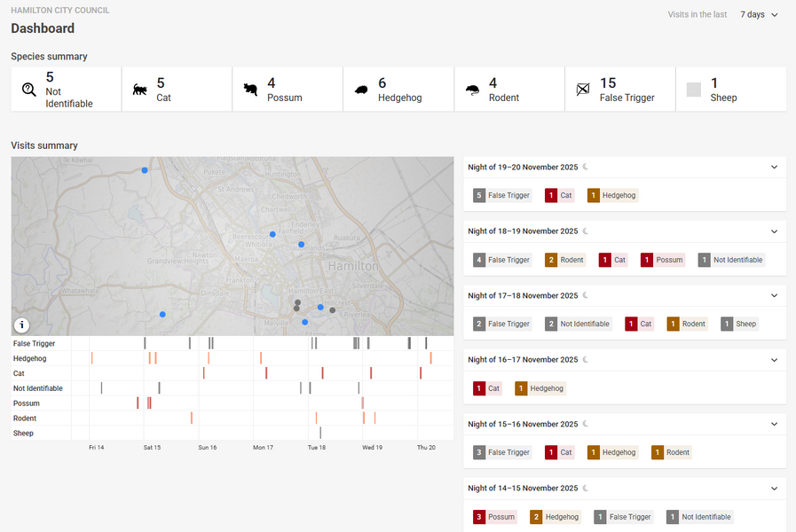The height and width of the screenshot is (532, 796).
Task: Click the Sheep visit marker on timeline
Action: coord(320,433)
